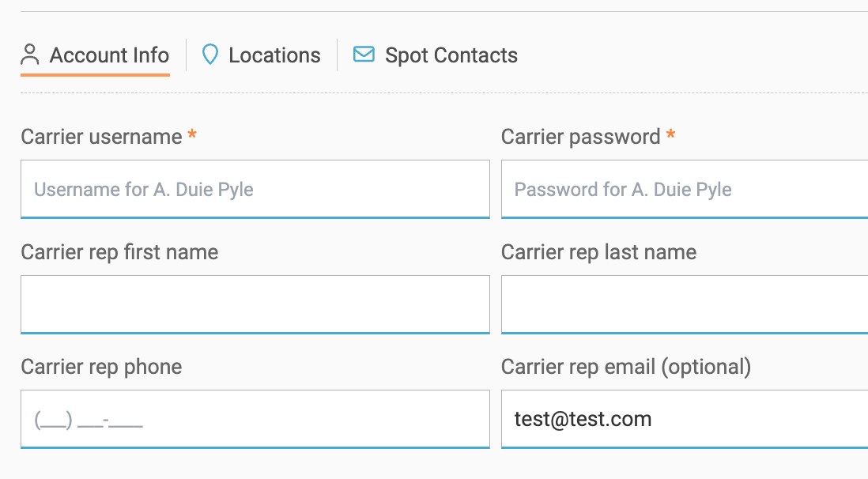The height and width of the screenshot is (479, 868).
Task: Click the "Carrier rep phone" label
Action: tap(101, 367)
